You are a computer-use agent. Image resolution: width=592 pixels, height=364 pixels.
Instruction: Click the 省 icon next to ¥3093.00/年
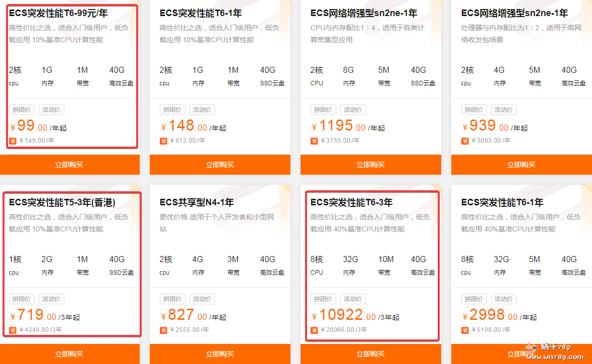coord(465,141)
